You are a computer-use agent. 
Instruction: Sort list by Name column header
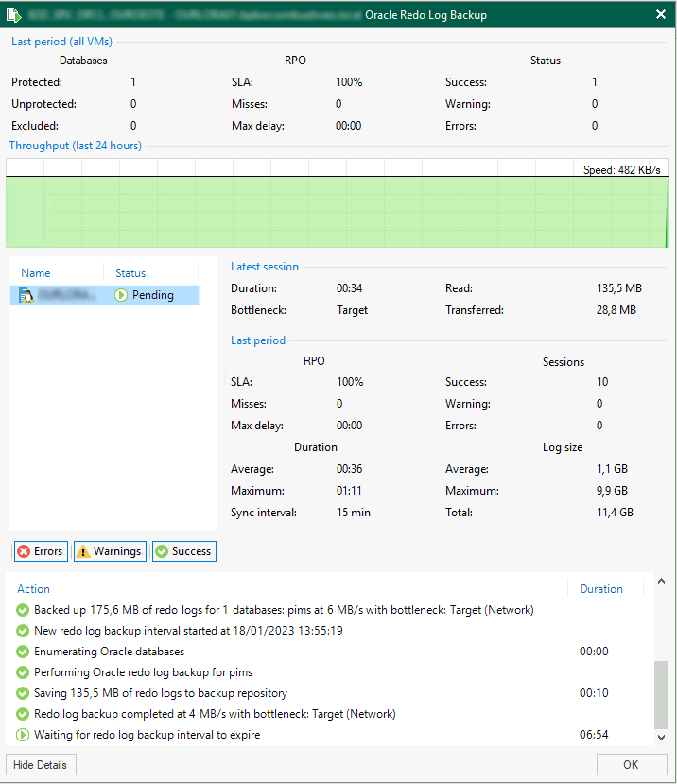click(36, 273)
